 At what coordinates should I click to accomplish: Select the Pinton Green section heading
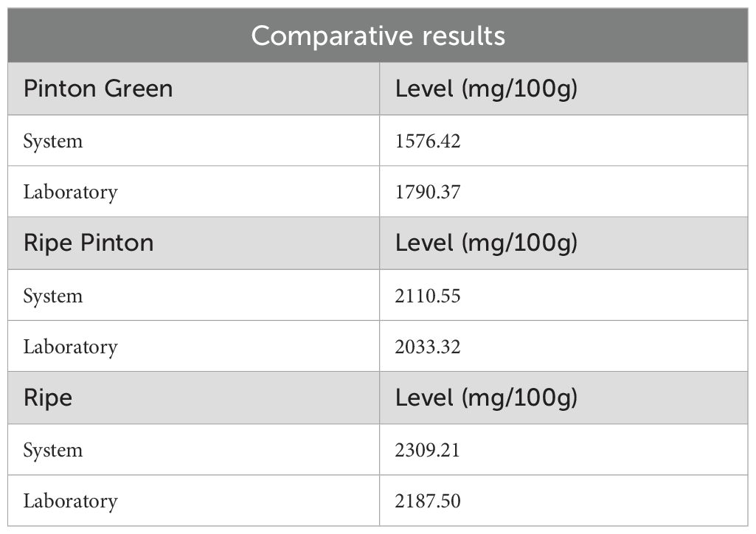(98, 89)
